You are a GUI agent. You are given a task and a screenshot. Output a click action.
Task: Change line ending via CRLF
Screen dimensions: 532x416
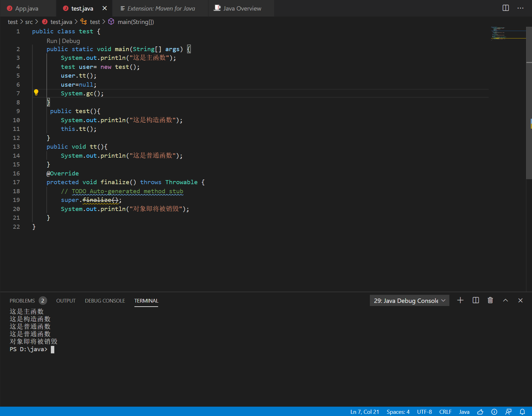coord(445,412)
